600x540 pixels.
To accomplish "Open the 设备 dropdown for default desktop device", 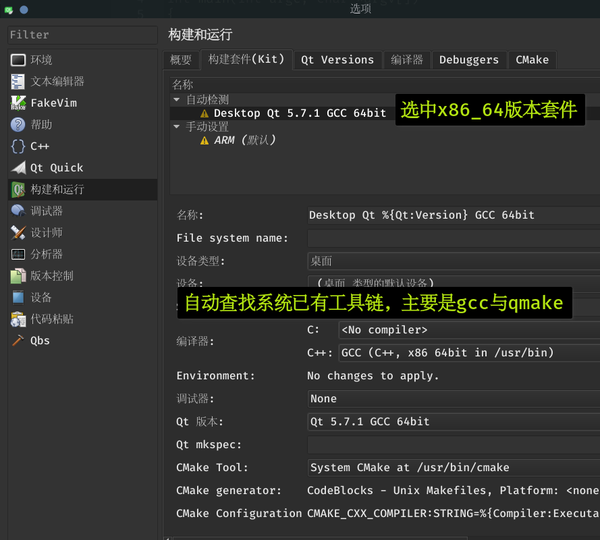I will click(453, 282).
